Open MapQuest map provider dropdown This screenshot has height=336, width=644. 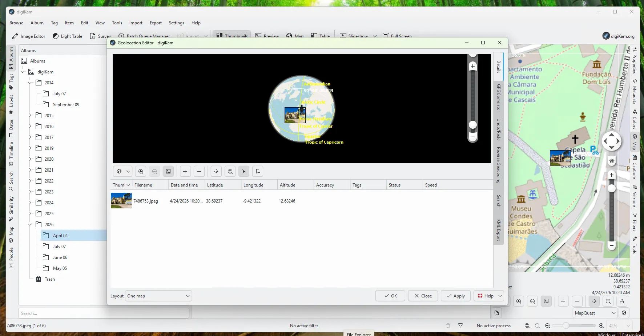(x=595, y=313)
